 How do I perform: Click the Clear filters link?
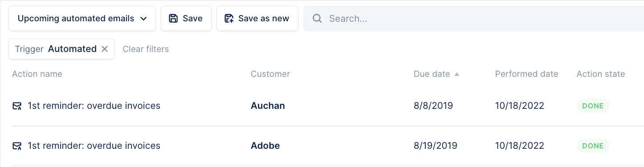[146, 49]
